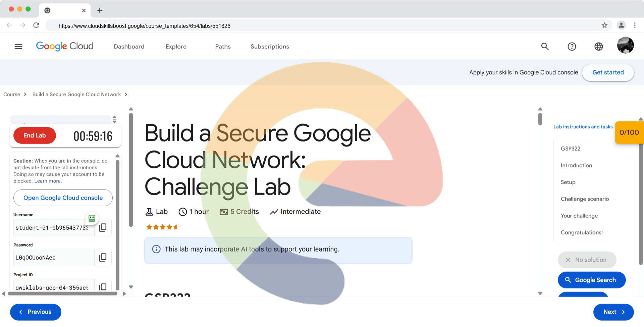Click Open Google Cloud console button
Screen dimensions: 644x327
pos(63,198)
